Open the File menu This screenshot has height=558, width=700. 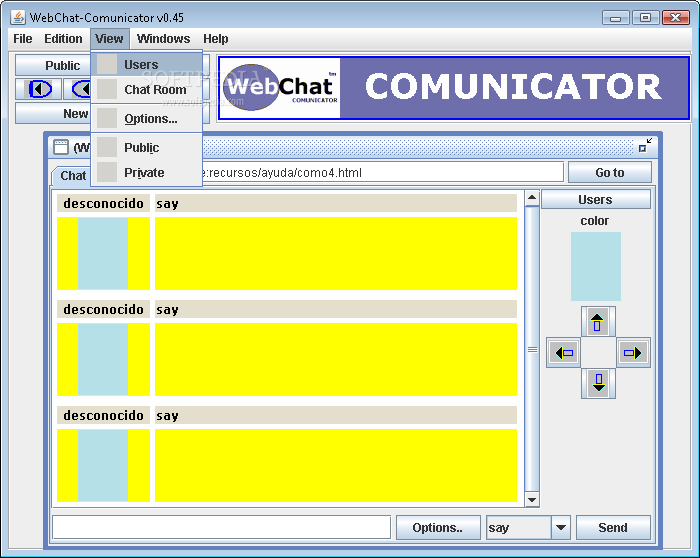point(23,39)
